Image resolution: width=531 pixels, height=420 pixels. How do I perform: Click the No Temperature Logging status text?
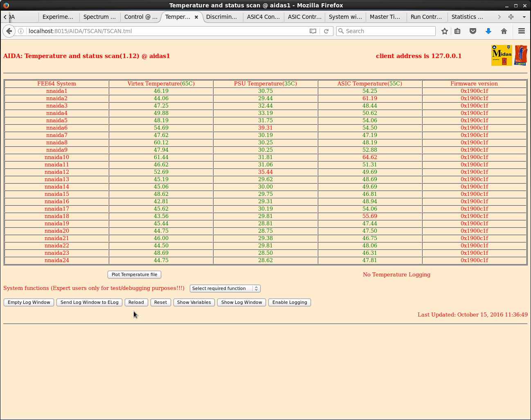(396, 275)
